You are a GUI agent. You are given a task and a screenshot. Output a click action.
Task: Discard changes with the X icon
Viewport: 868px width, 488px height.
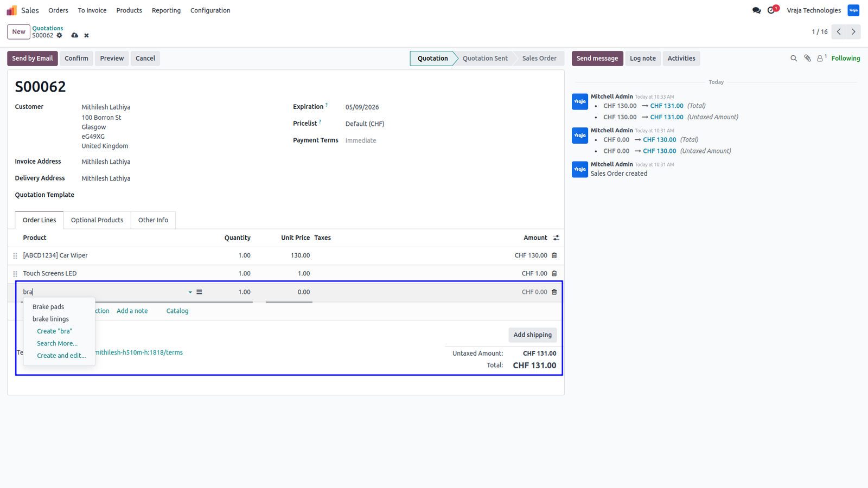click(x=86, y=36)
